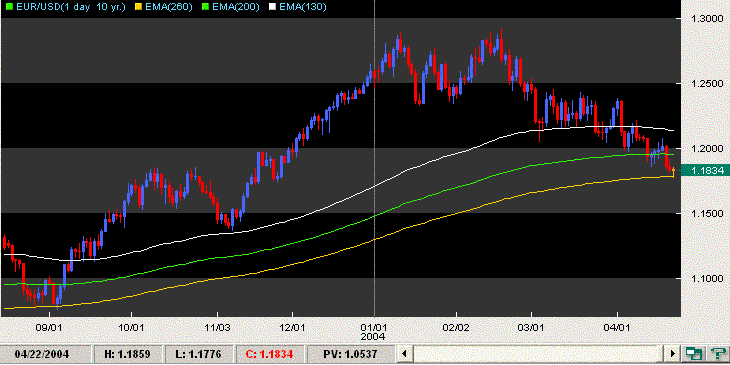Select the EMA(130) legend label
The height and width of the screenshot is (365, 730).
coord(302,7)
